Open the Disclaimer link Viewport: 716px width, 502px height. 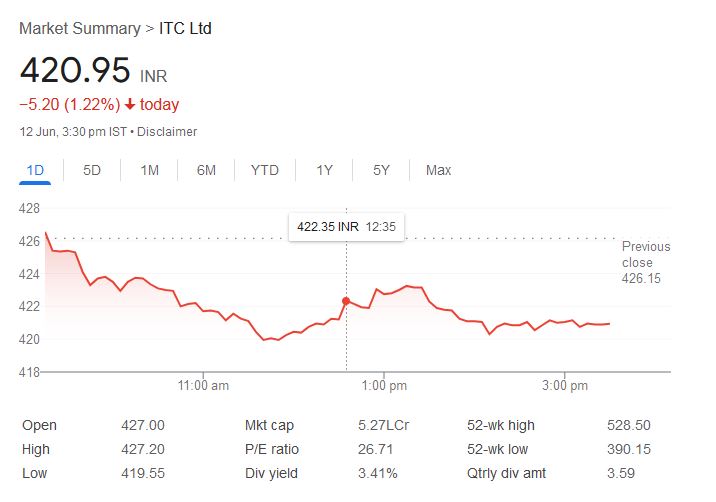tap(167, 132)
